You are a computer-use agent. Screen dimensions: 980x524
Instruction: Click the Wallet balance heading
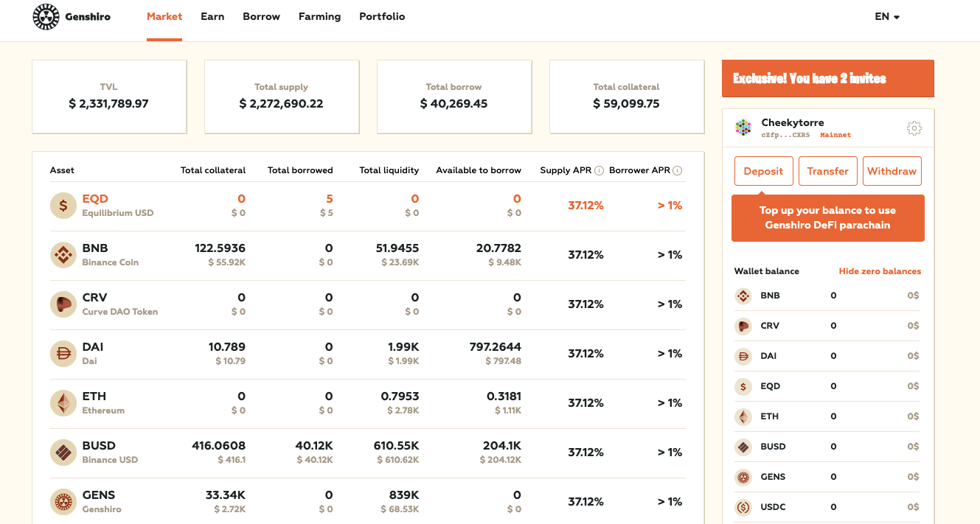tap(767, 271)
